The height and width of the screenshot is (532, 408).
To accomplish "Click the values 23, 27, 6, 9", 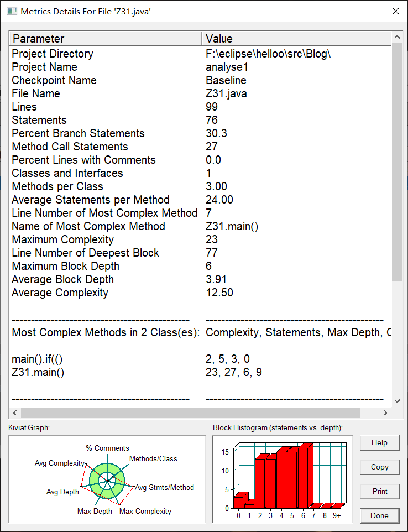I will [234, 372].
